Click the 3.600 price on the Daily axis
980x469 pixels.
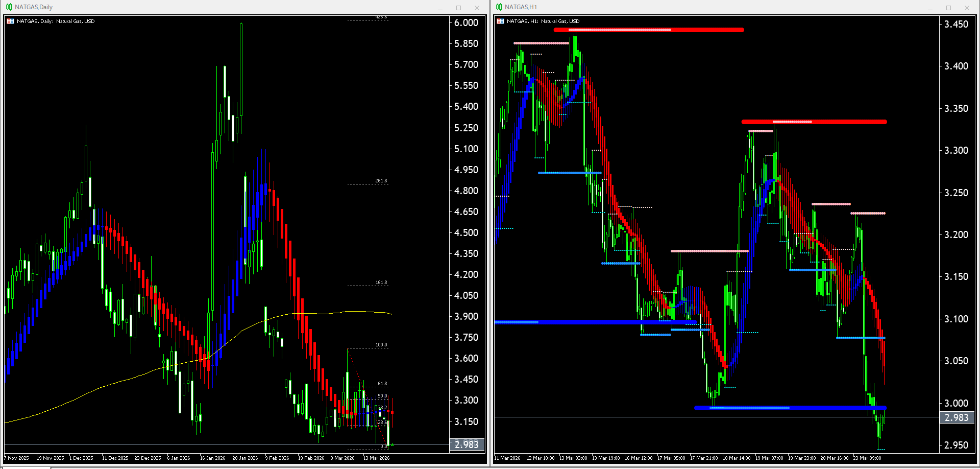[x=467, y=358]
